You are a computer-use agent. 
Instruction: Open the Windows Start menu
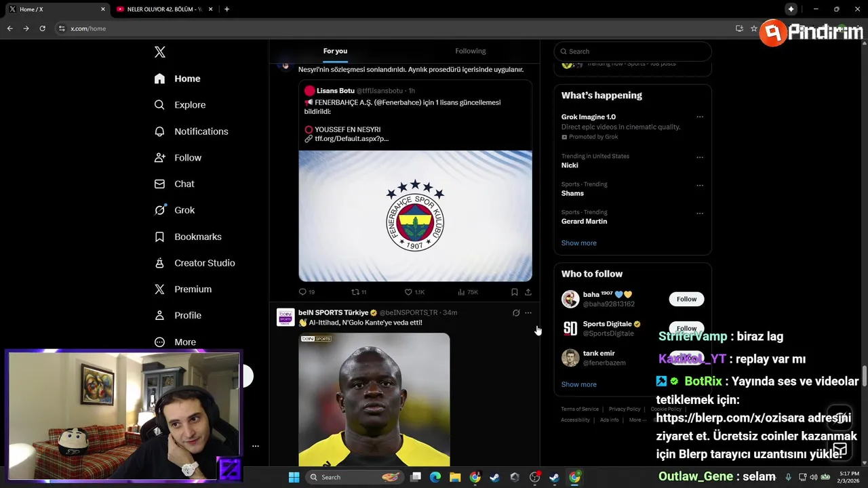click(294, 477)
